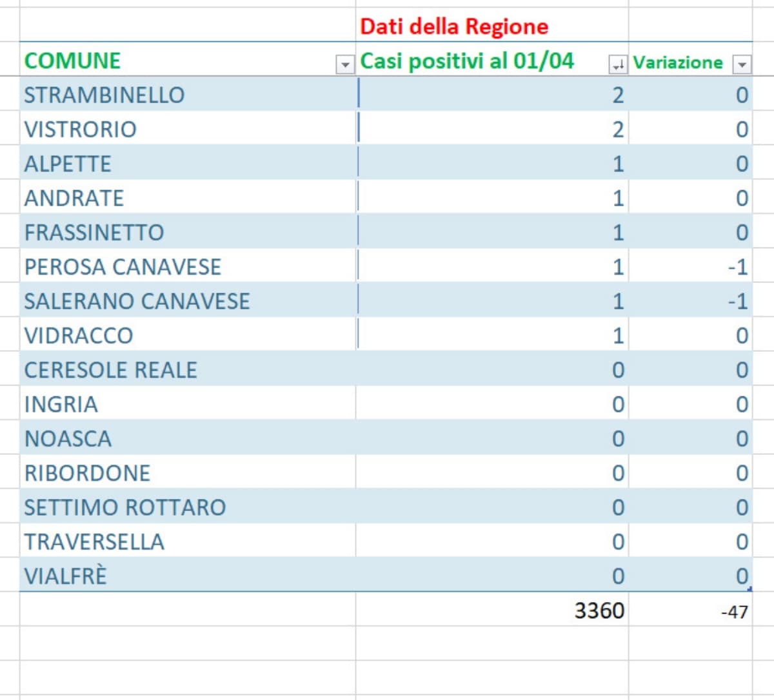774x700 pixels.
Task: Click the CERESOLE REALE cell
Action: pos(111,370)
